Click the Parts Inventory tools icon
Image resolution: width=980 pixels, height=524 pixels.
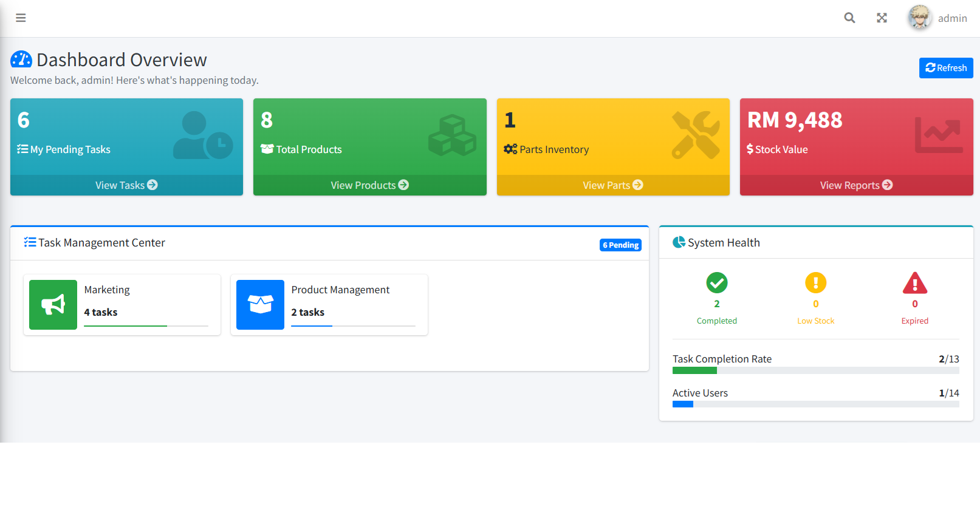click(x=695, y=135)
